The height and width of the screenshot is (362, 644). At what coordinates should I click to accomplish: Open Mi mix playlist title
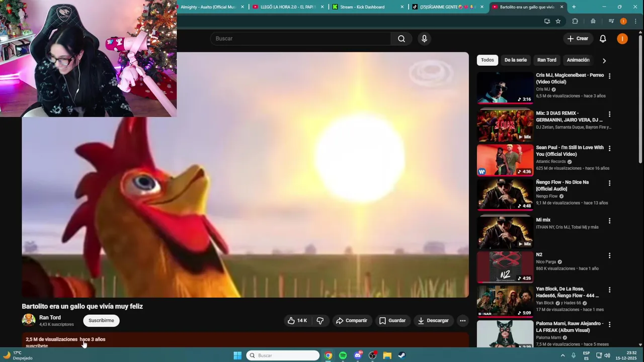[x=543, y=220]
